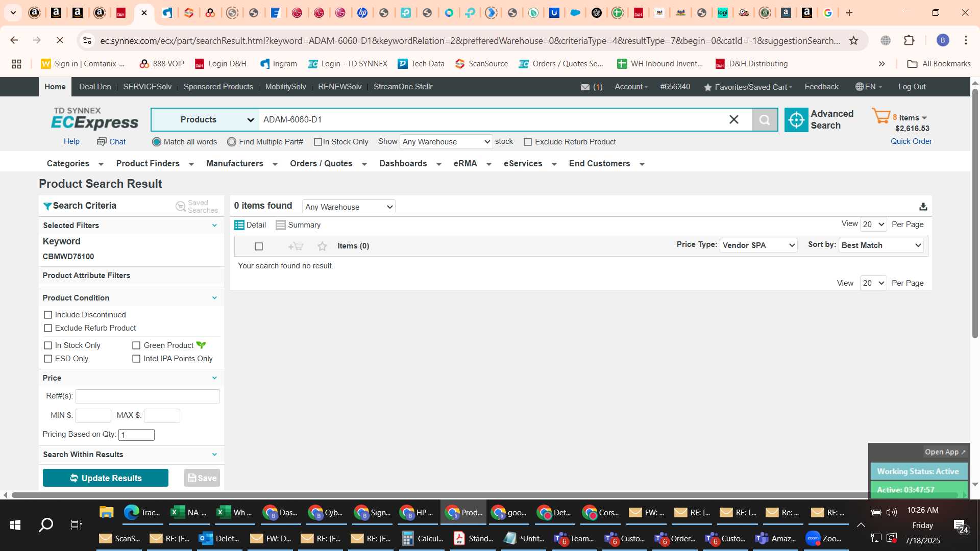Open the Help link
The image size is (980, 551).
[x=71, y=141]
